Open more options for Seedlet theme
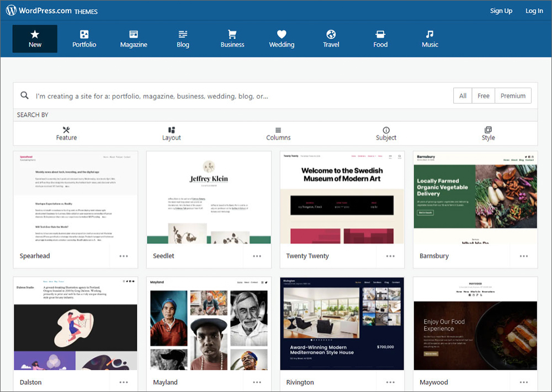The height and width of the screenshot is (392, 552). [x=257, y=256]
